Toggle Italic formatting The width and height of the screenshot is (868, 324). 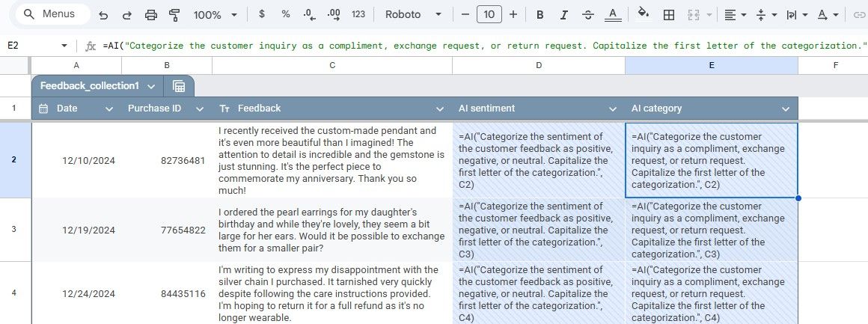563,15
